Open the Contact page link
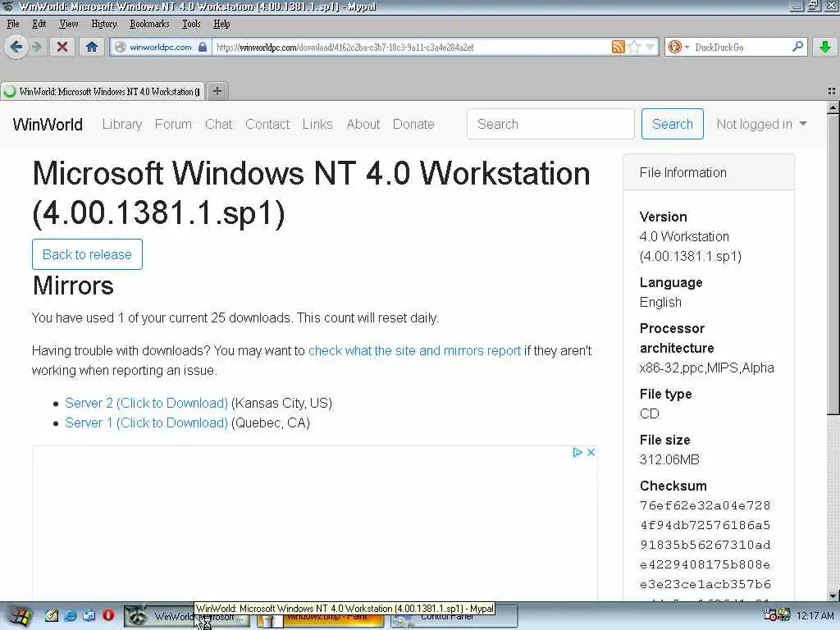The image size is (840, 630). tap(267, 125)
